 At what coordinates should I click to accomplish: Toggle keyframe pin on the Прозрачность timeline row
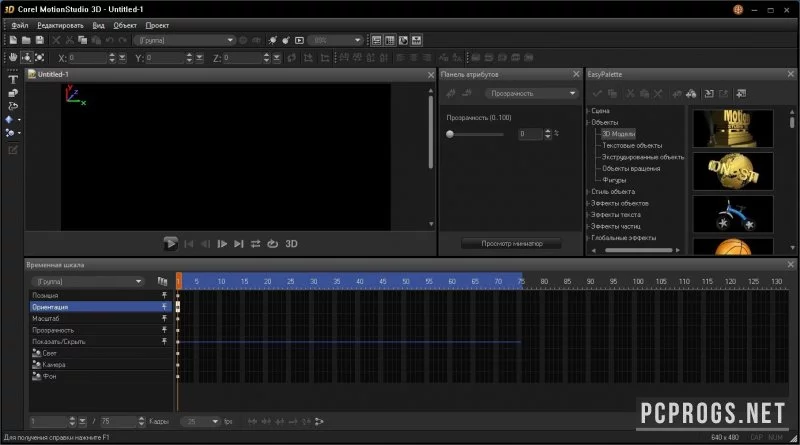[x=164, y=330]
